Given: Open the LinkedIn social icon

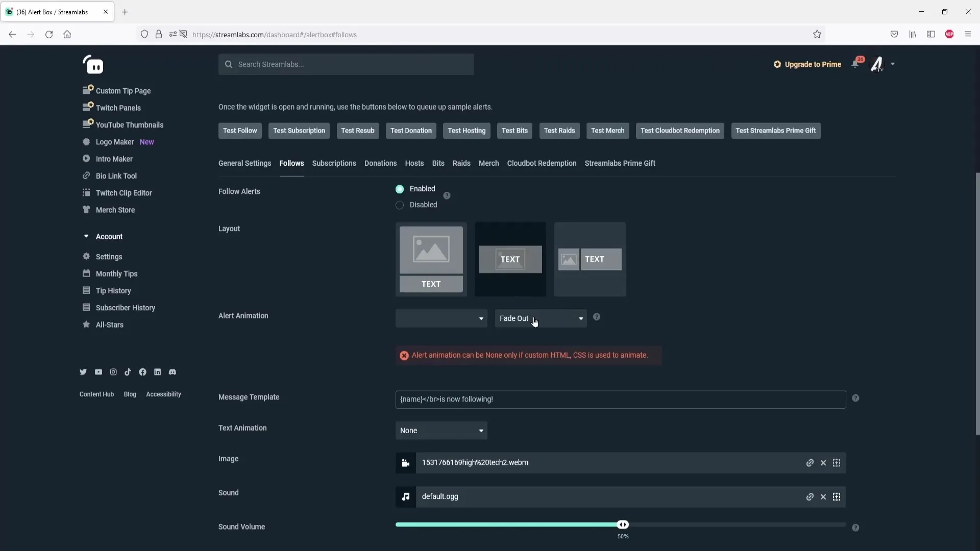Looking at the screenshot, I should pyautogui.click(x=157, y=372).
